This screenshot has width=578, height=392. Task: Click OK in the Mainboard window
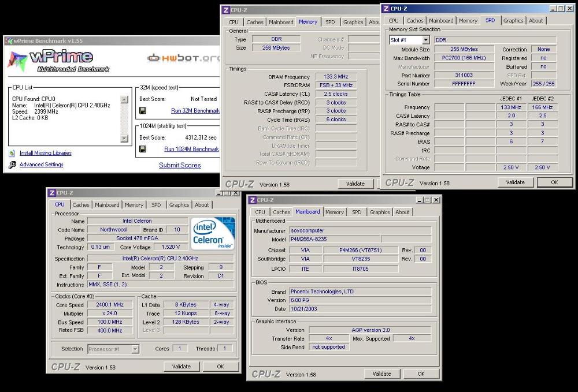(x=421, y=374)
